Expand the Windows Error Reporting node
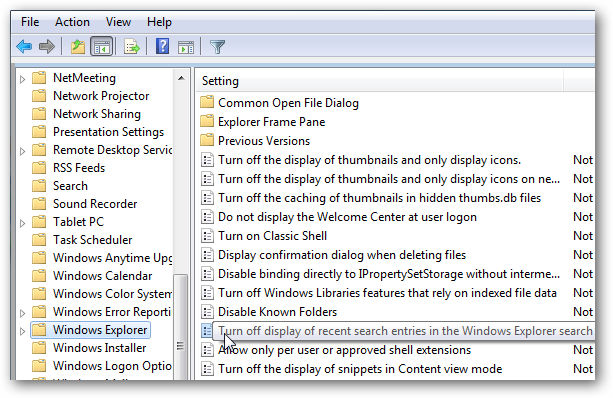 tap(22, 313)
